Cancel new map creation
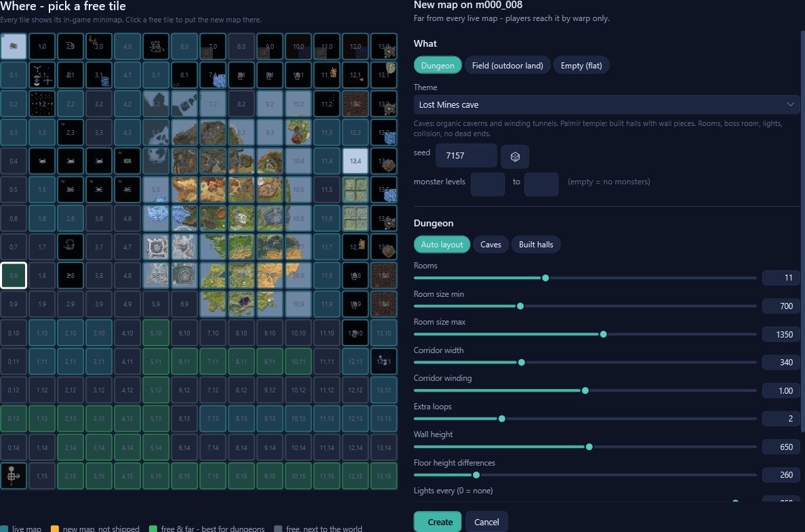The height and width of the screenshot is (532, 805). (x=486, y=522)
